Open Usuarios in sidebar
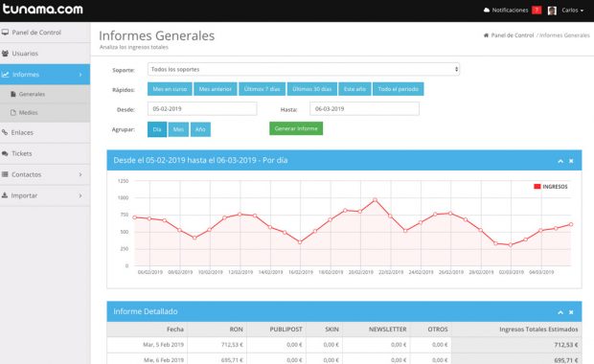Screen dimensions: 594x364 pyautogui.click(x=45, y=54)
